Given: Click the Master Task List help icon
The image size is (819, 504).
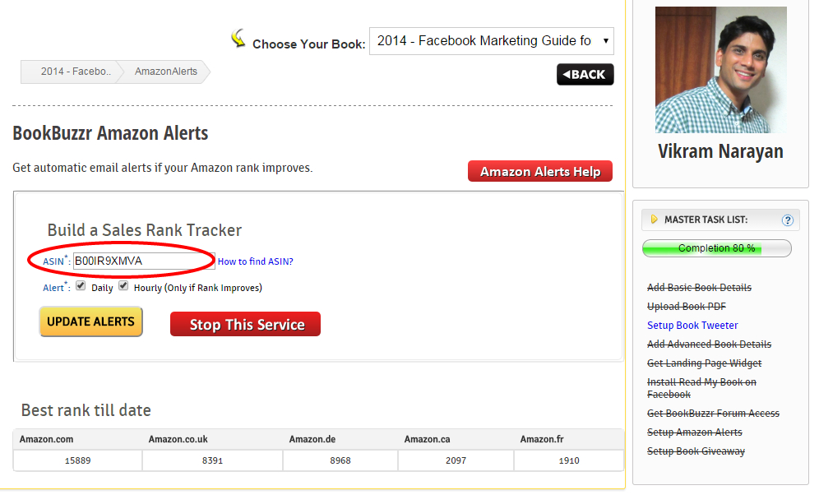Looking at the screenshot, I should pos(787,220).
